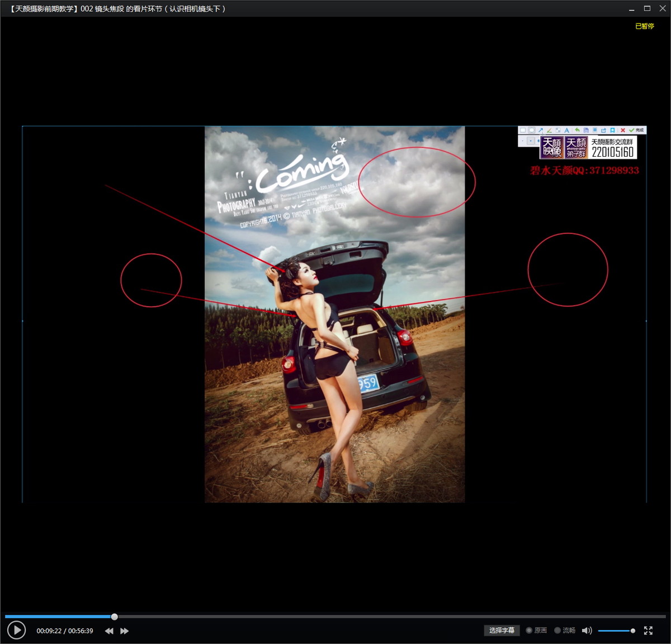This screenshot has height=644, width=671.
Task: Select the 原画 original quality option
Action: 536,631
